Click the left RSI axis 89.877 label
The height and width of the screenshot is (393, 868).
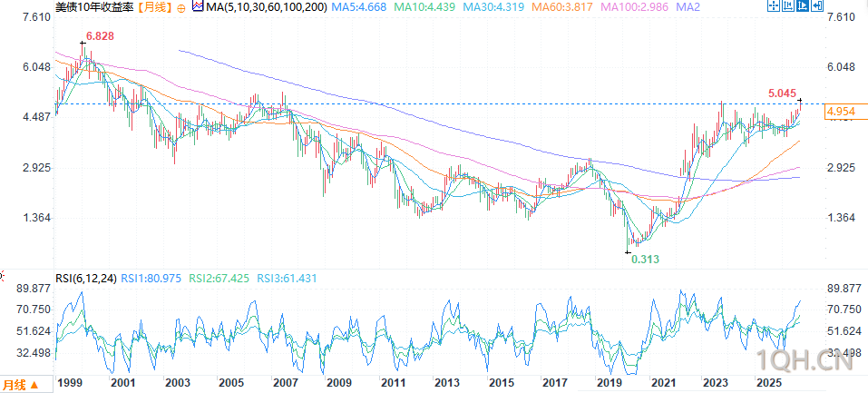(x=34, y=289)
